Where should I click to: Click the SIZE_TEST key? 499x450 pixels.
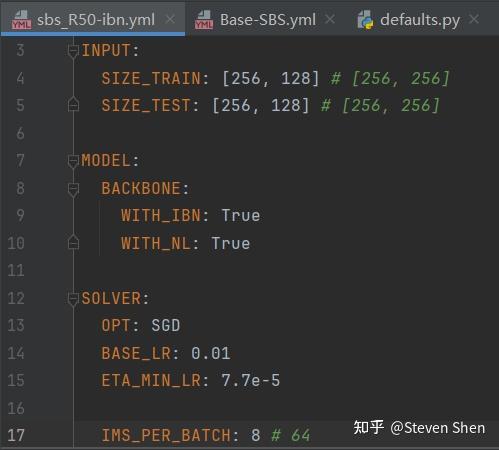tap(146, 106)
